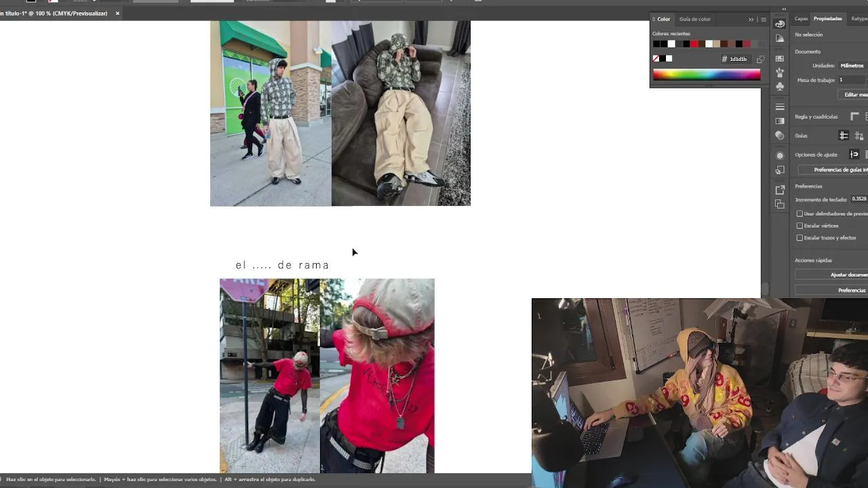868x488 pixels.
Task: Open the Mesa de trabajo dropdown
Action: (853, 80)
